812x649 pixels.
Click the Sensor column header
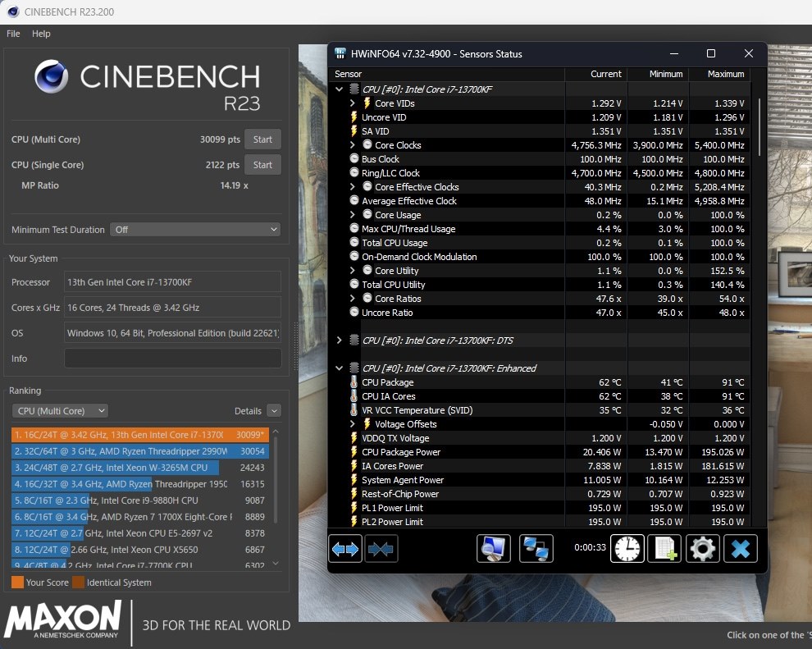pyautogui.click(x=447, y=74)
